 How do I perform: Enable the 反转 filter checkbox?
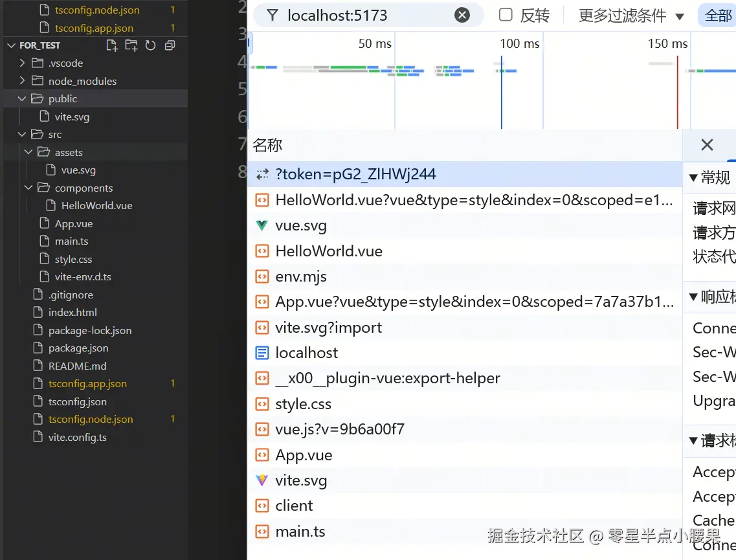pyautogui.click(x=504, y=15)
